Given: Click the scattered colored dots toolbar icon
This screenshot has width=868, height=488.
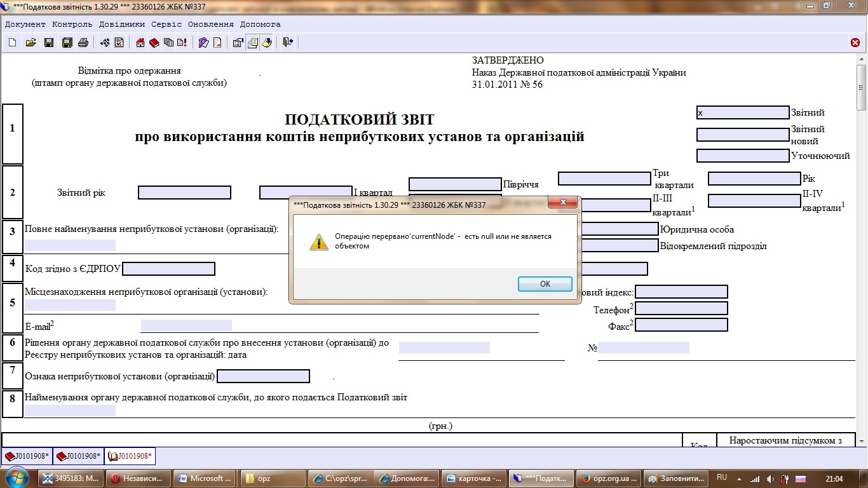Looking at the screenshot, I should click(105, 43).
